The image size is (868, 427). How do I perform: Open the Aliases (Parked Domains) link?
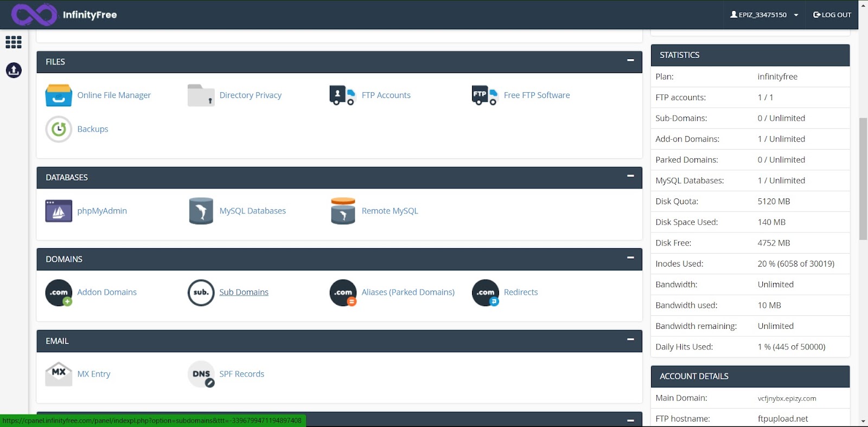click(x=408, y=293)
